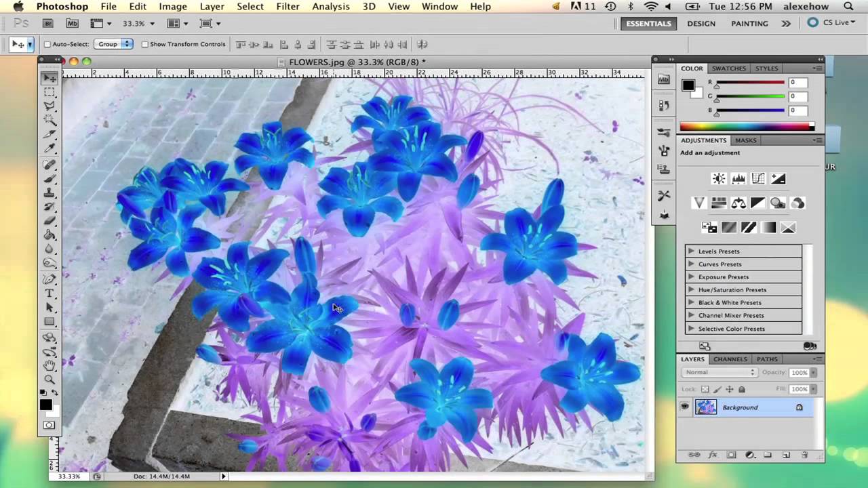
Task: Expand Selective Color Presets
Action: click(x=691, y=329)
